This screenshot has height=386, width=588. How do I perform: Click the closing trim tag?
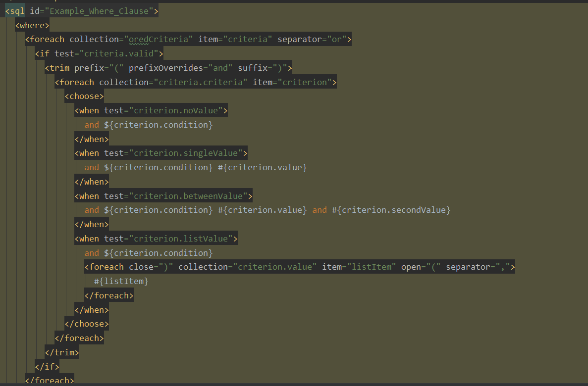pos(61,352)
